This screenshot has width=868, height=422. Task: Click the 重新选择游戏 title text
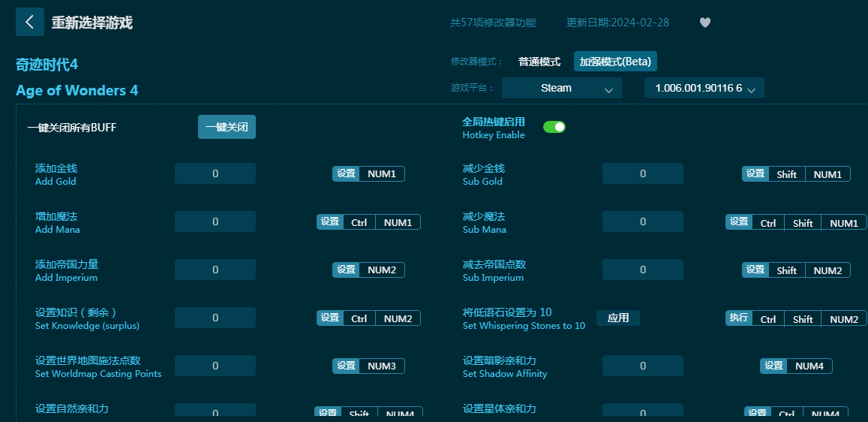click(x=92, y=23)
